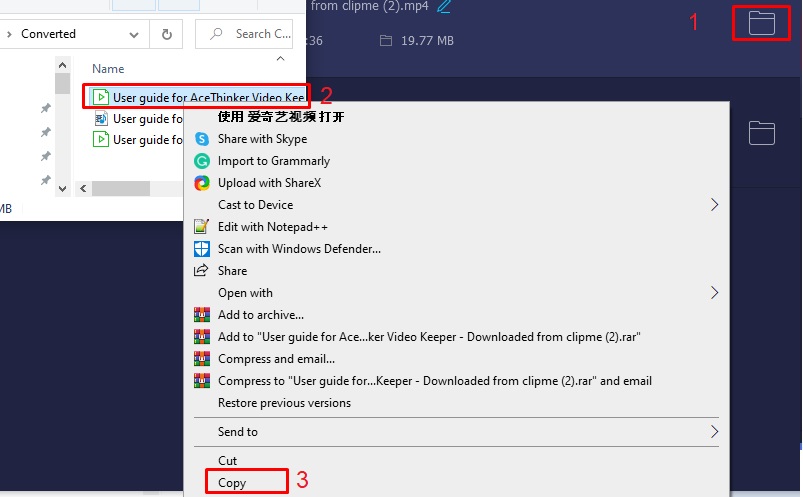
Task: Choose Edit with Notepad++
Action: (272, 227)
